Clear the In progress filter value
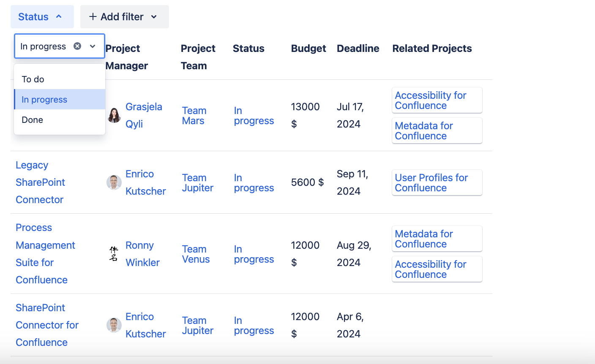Screen dimensions: 595x364 coord(77,46)
